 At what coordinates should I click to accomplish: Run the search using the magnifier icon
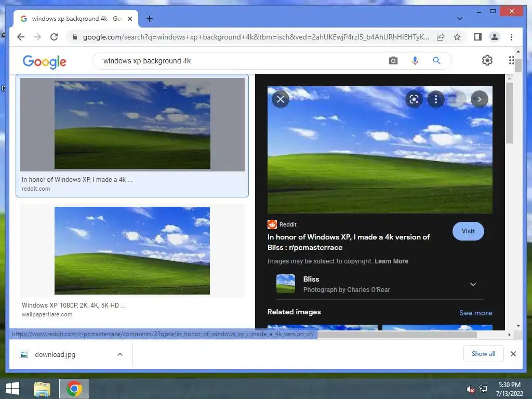(x=436, y=61)
